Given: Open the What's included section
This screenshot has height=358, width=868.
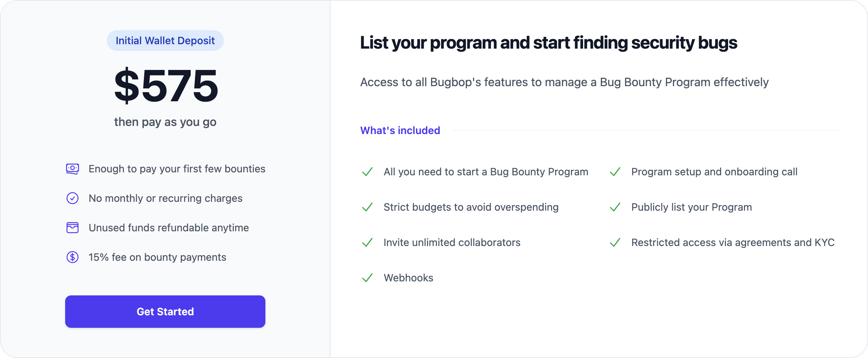Looking at the screenshot, I should 400,130.
